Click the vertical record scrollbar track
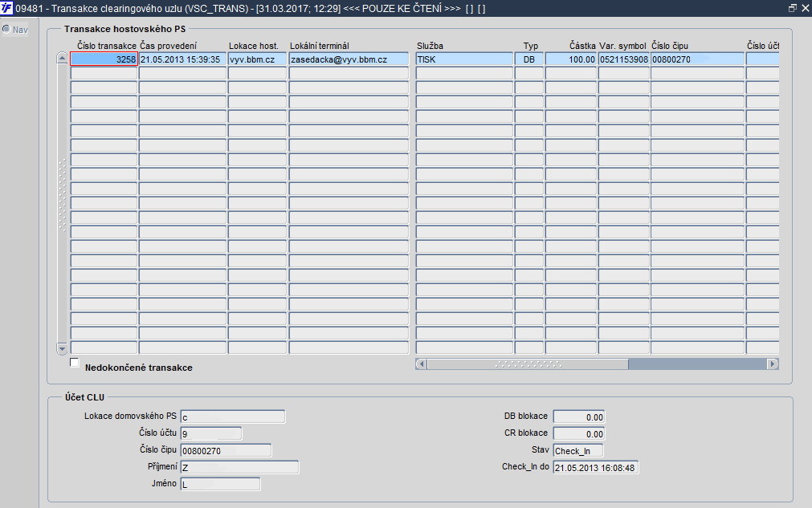Viewport: 812px width, 508px height. pos(62,203)
